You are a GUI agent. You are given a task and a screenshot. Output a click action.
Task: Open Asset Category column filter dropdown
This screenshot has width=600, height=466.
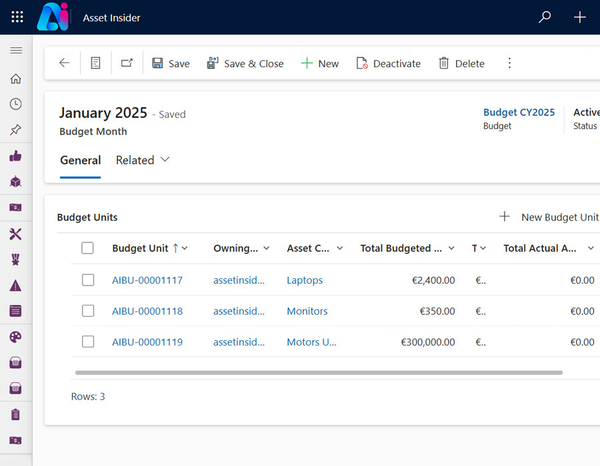point(339,248)
